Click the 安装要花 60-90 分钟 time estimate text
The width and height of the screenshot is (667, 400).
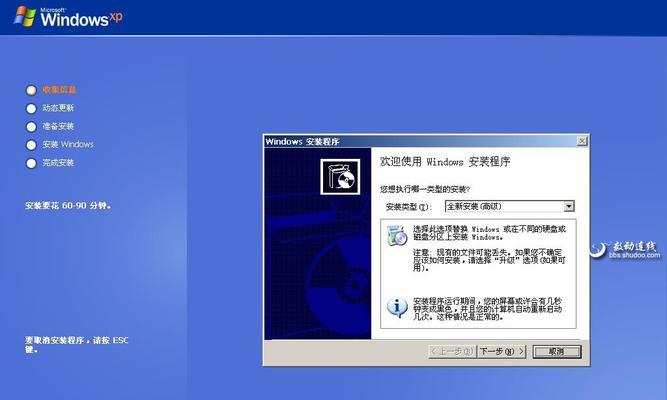(x=68, y=206)
